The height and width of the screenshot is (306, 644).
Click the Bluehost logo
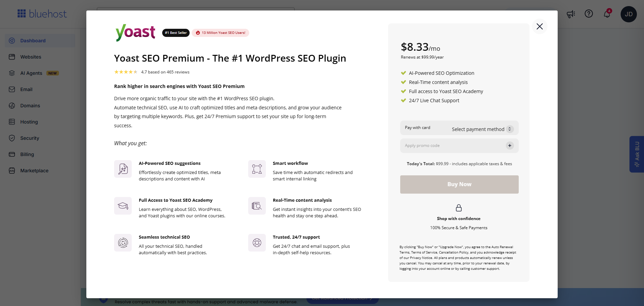[x=42, y=14]
